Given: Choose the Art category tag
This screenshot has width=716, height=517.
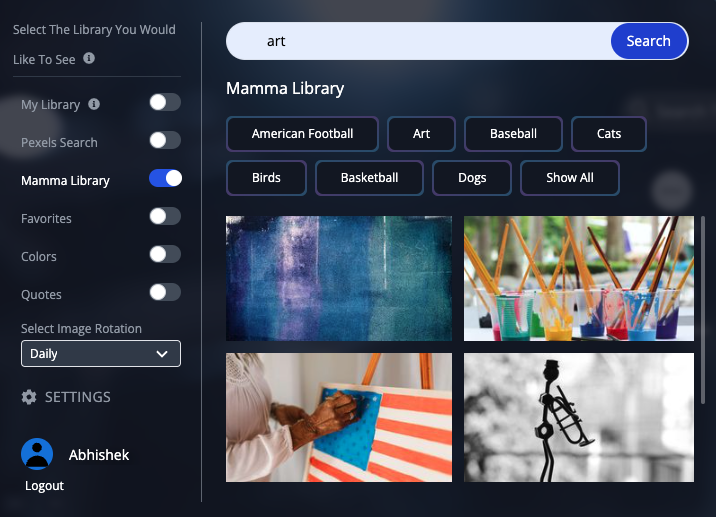Looking at the screenshot, I should [421, 134].
